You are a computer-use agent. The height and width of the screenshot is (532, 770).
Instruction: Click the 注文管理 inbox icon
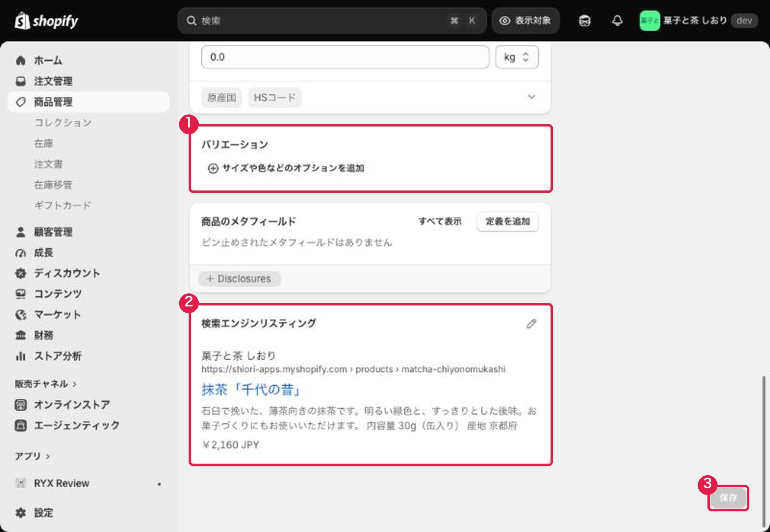click(x=21, y=81)
